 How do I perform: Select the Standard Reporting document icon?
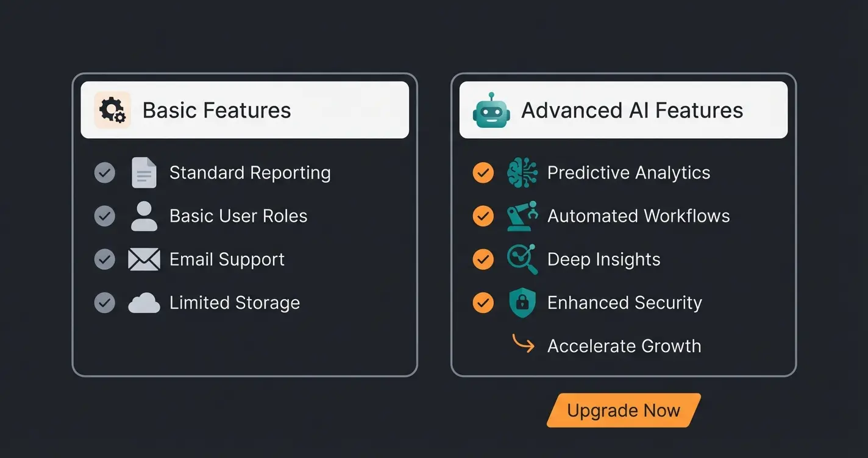[144, 173]
